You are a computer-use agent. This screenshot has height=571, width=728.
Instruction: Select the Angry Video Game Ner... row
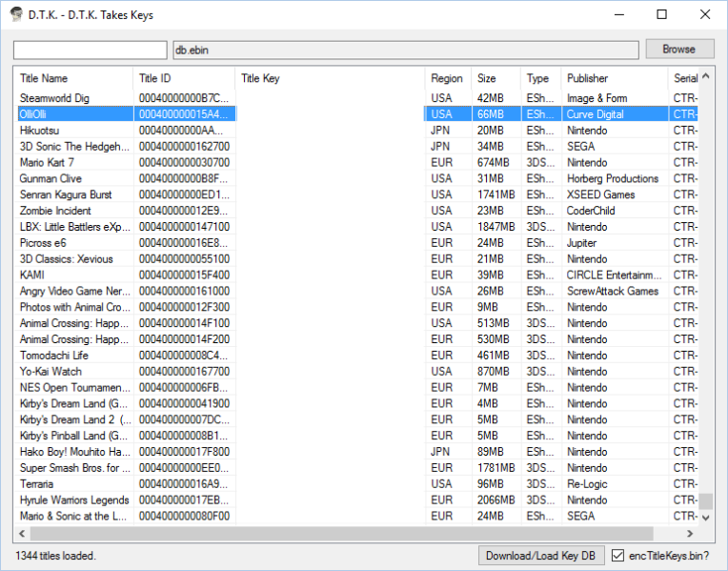pos(356,292)
